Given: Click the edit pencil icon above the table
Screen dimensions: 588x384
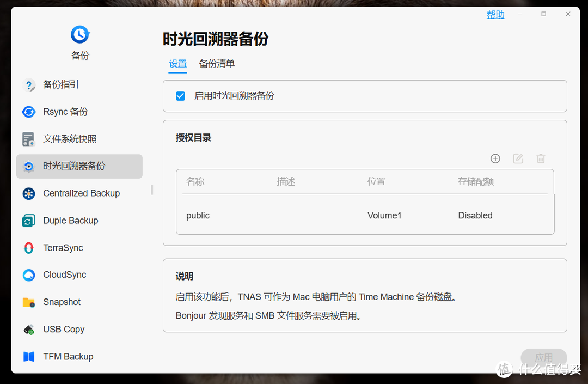Looking at the screenshot, I should (x=518, y=159).
